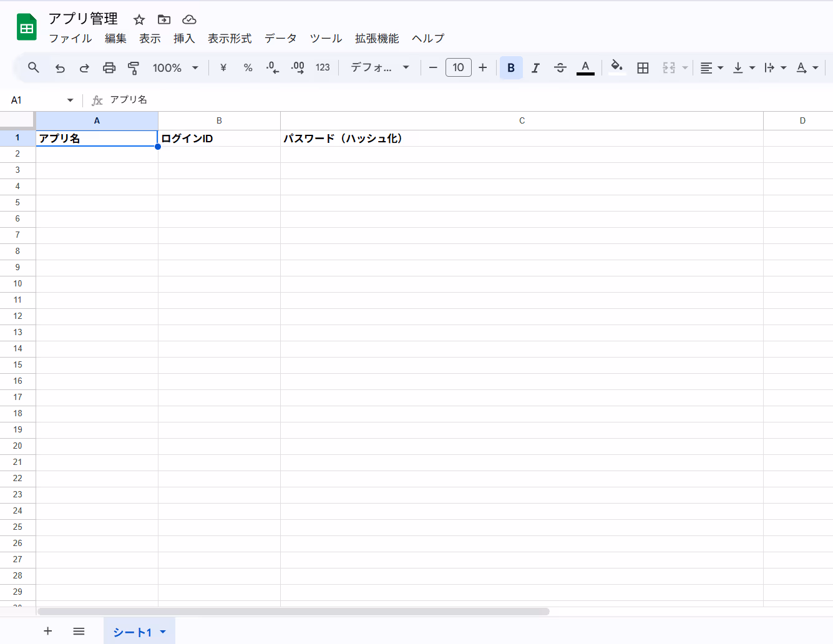Increase decimal places
This screenshot has height=644, width=833.
pos(298,67)
